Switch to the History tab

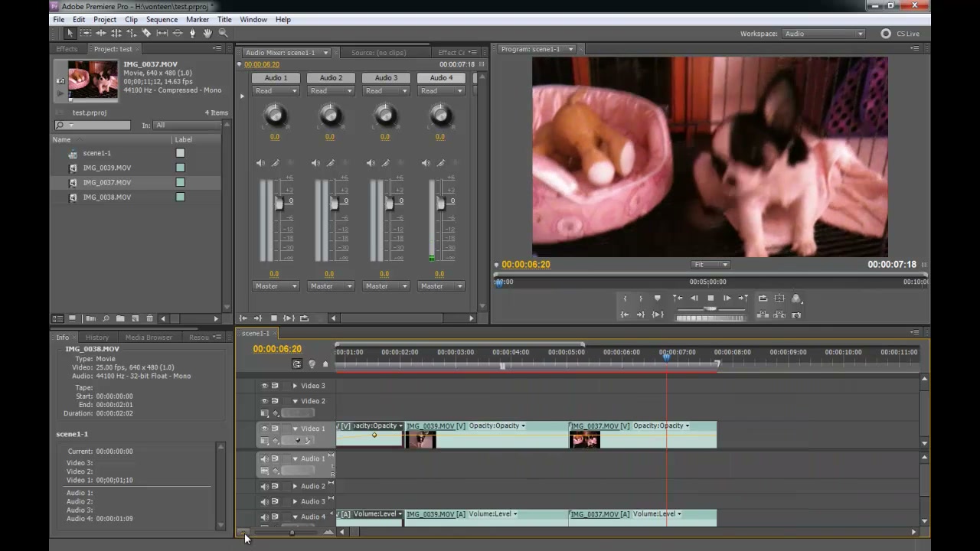[96, 337]
